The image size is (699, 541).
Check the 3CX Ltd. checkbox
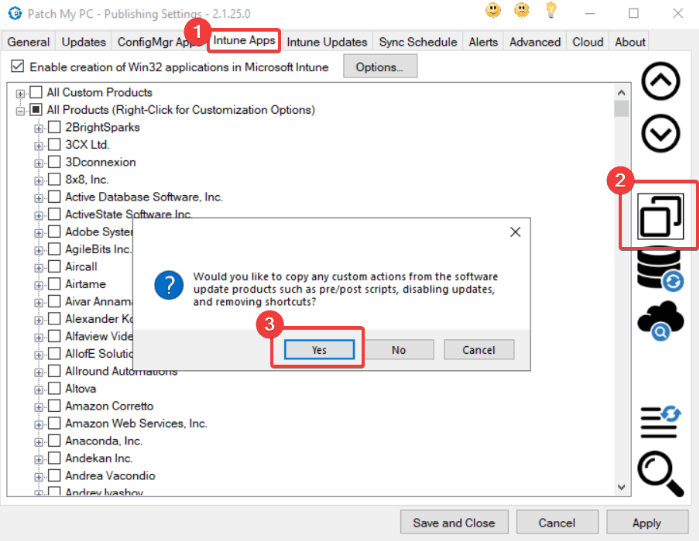[x=54, y=144]
